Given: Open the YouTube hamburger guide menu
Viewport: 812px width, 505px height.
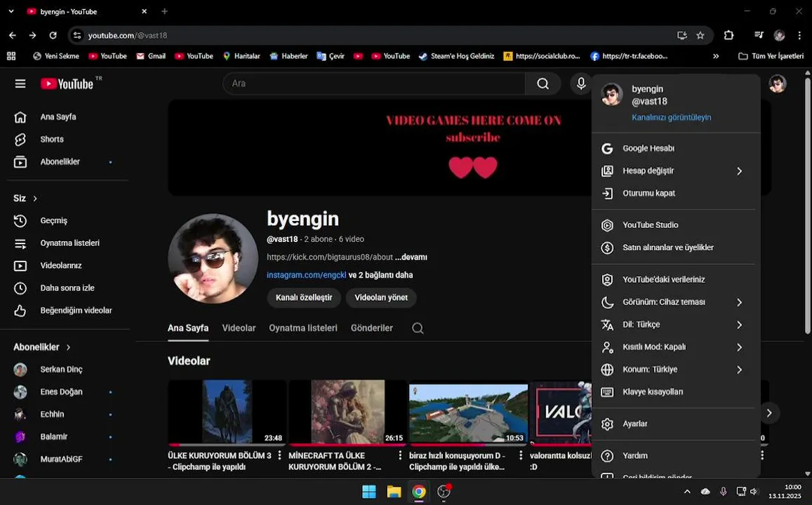Looking at the screenshot, I should [x=20, y=83].
